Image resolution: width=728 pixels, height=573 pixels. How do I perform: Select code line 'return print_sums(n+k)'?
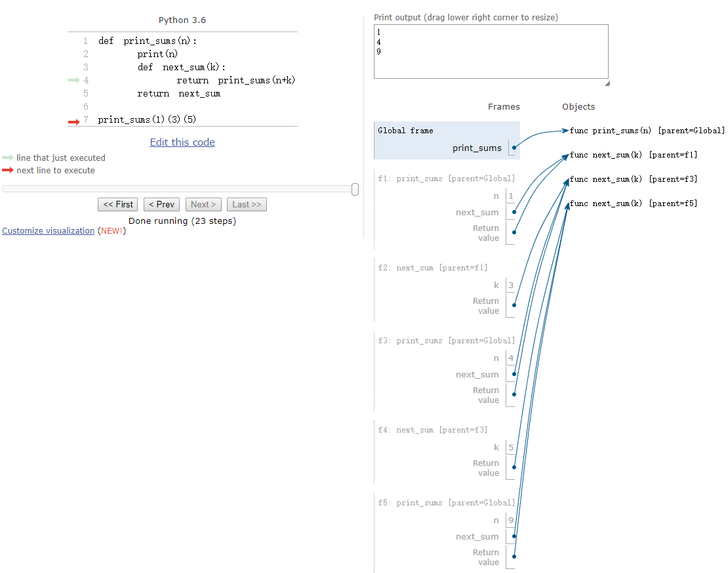point(236,80)
